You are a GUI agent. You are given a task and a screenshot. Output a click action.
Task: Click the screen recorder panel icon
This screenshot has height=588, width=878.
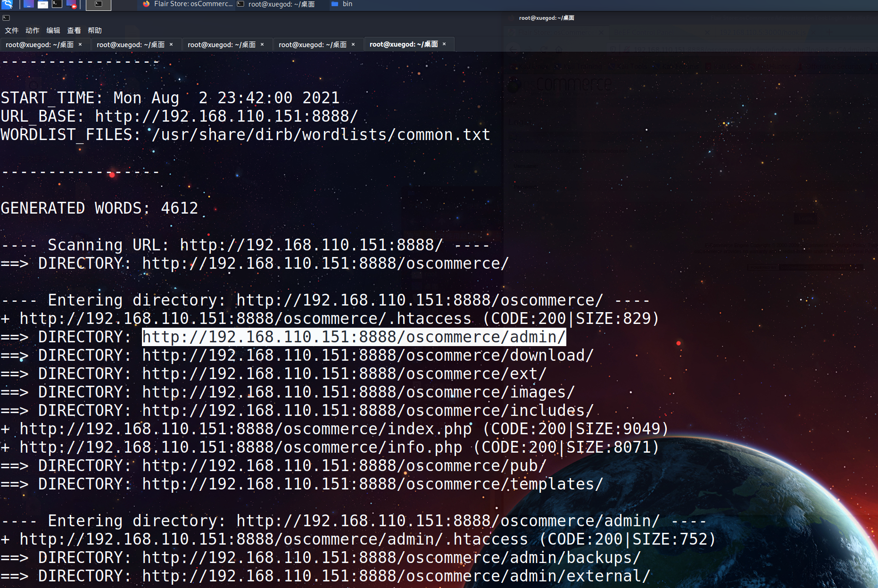pos(71,4)
